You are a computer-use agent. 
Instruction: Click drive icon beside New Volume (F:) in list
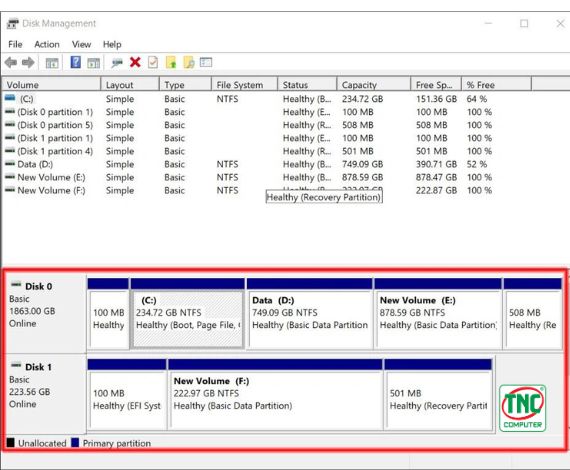pos(10,190)
